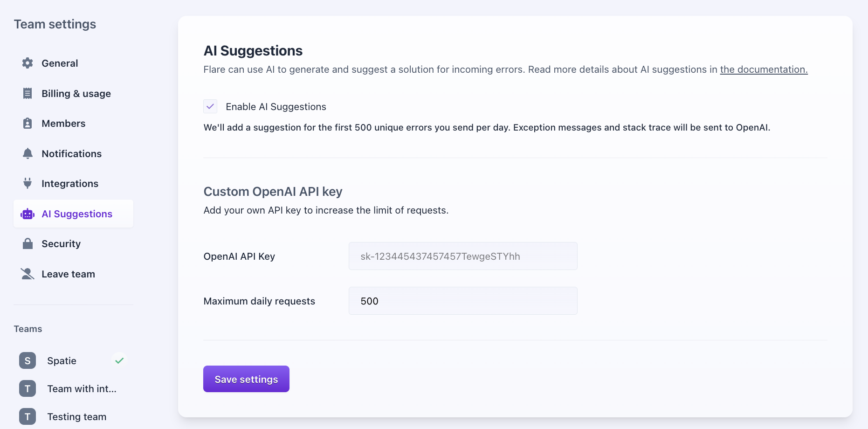Open the General settings page

click(x=60, y=63)
